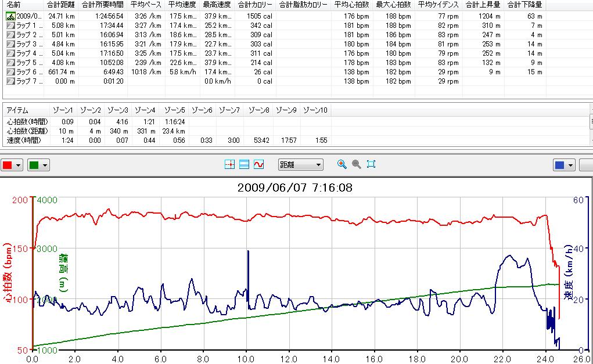The height and width of the screenshot is (364, 593).
Task: Click the 心拍数 (bpm) axis label
Action: [7, 272]
